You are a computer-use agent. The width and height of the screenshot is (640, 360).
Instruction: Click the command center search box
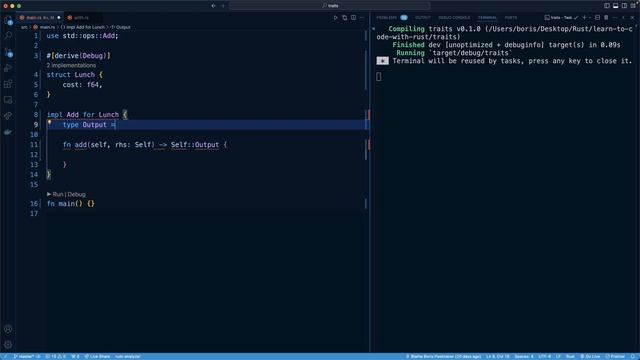pos(330,6)
